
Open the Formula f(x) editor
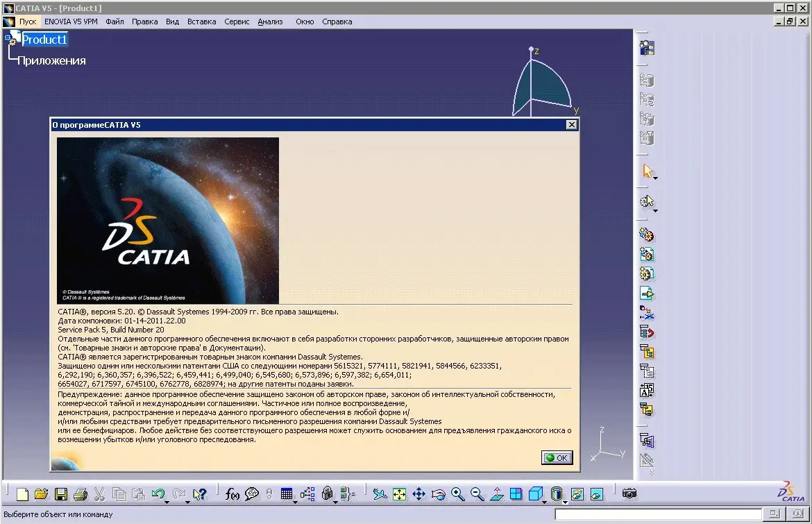point(232,494)
